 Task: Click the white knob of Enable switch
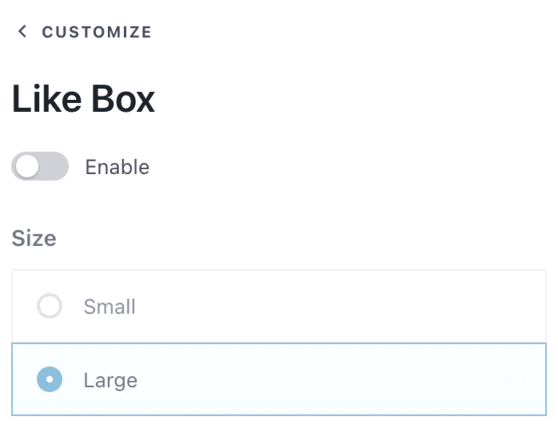coord(27,166)
